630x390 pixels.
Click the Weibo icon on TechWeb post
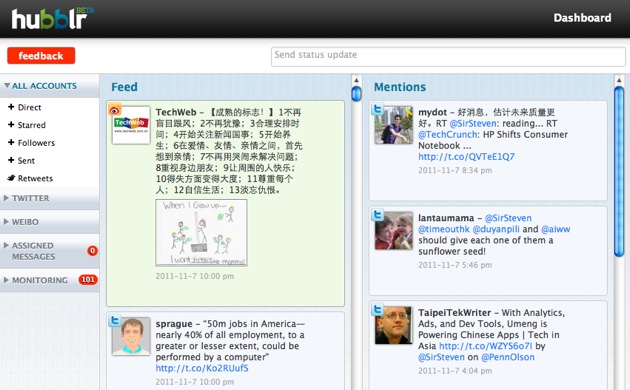pos(115,109)
